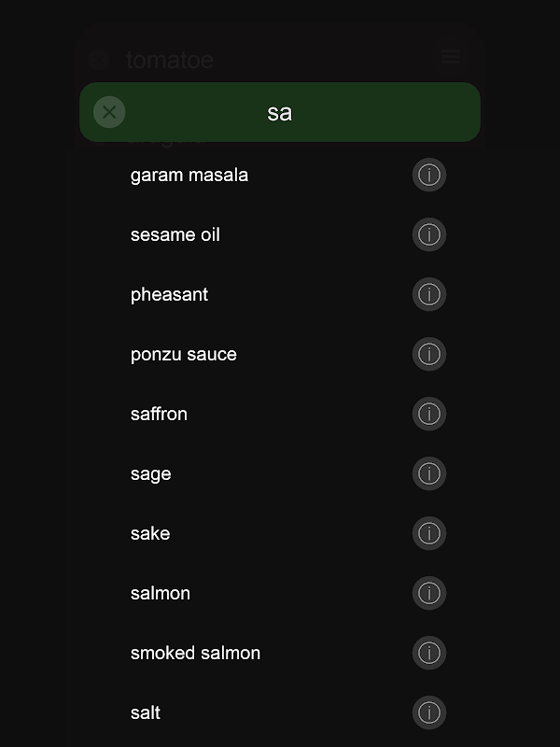The width and height of the screenshot is (560, 747).
Task: Open ponzu sauce info icon
Action: [x=429, y=354]
